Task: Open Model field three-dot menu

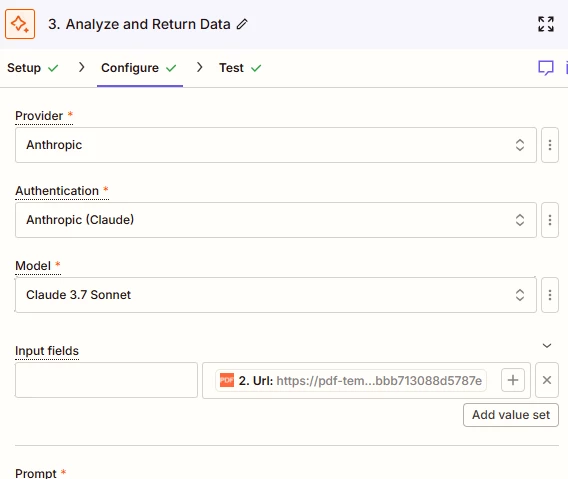Action: pyautogui.click(x=550, y=295)
